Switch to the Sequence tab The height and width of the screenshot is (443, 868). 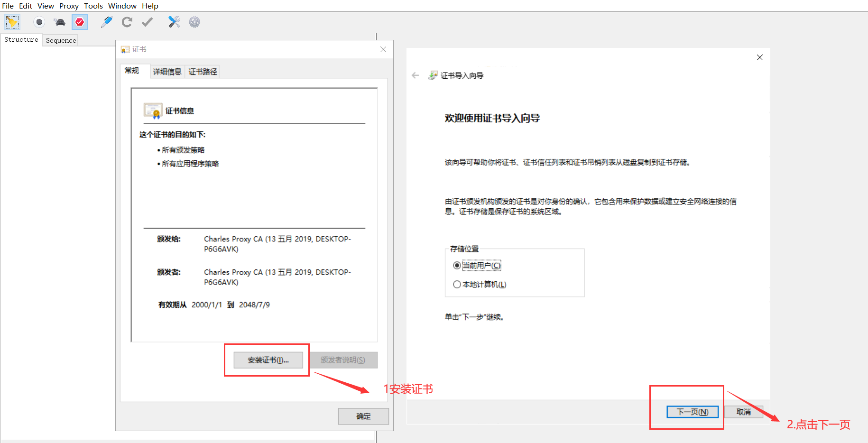(x=61, y=40)
